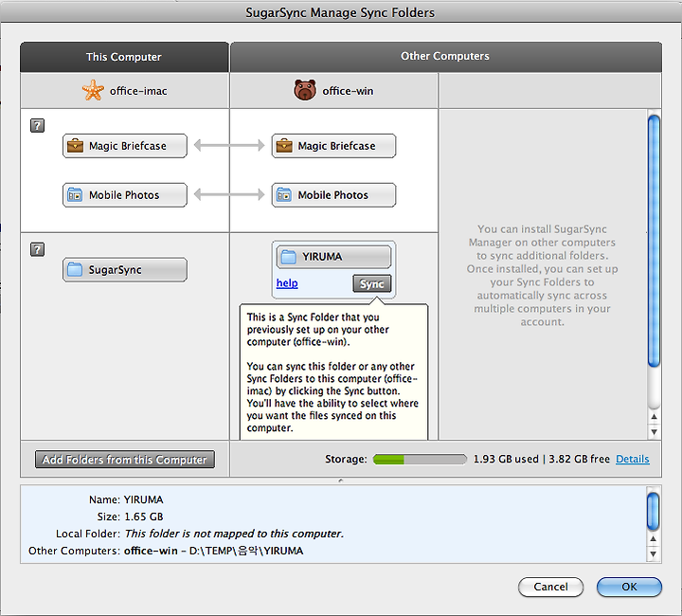Viewport: 682px width, 616px height.
Task: Click the folders pane scroll down arrow
Action: click(x=654, y=432)
